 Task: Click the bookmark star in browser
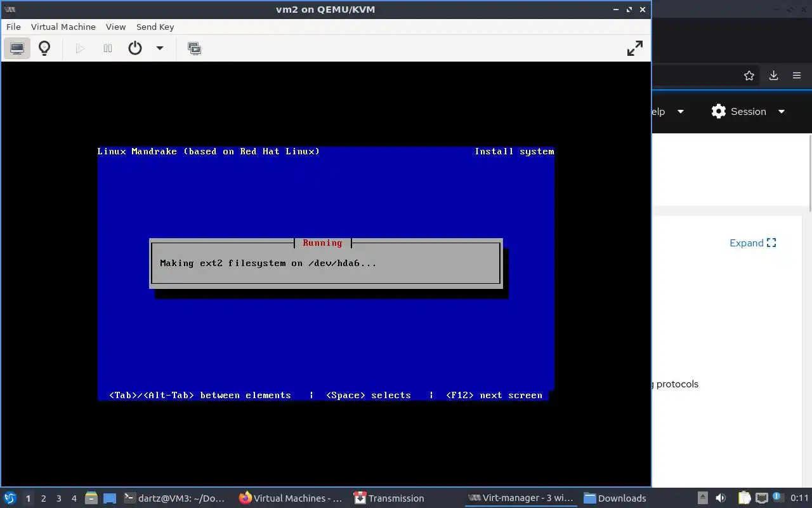coord(749,76)
